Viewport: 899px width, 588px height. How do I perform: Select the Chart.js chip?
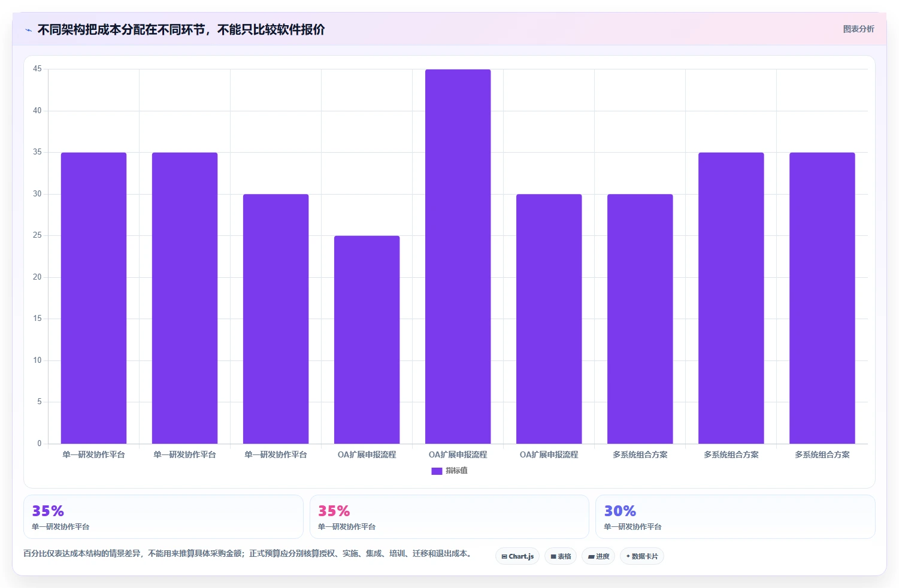517,556
